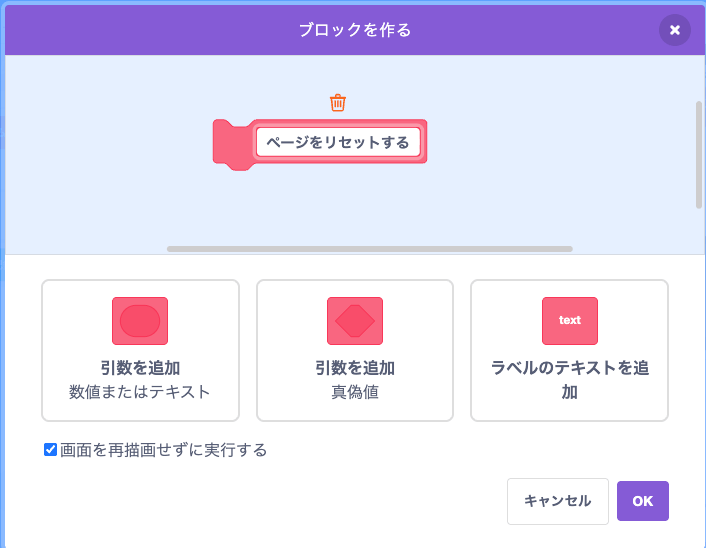Image resolution: width=706 pixels, height=548 pixels.
Task: Click 引数を追加 heading above 真偽値
Action: 355,368
